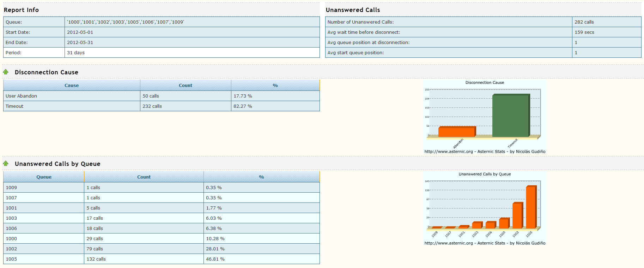This screenshot has height=268, width=644.
Task: Sort disconnection table by Count header
Action: 186,85
